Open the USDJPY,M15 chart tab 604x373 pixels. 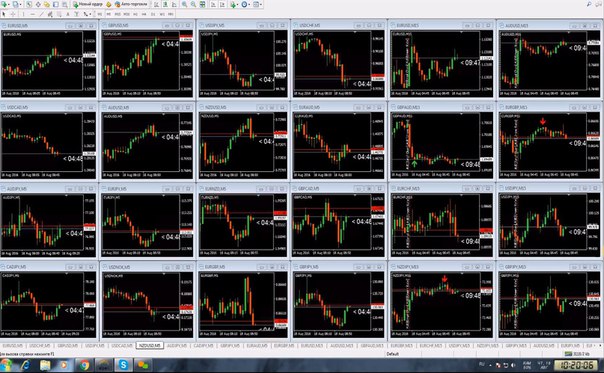coord(460,346)
